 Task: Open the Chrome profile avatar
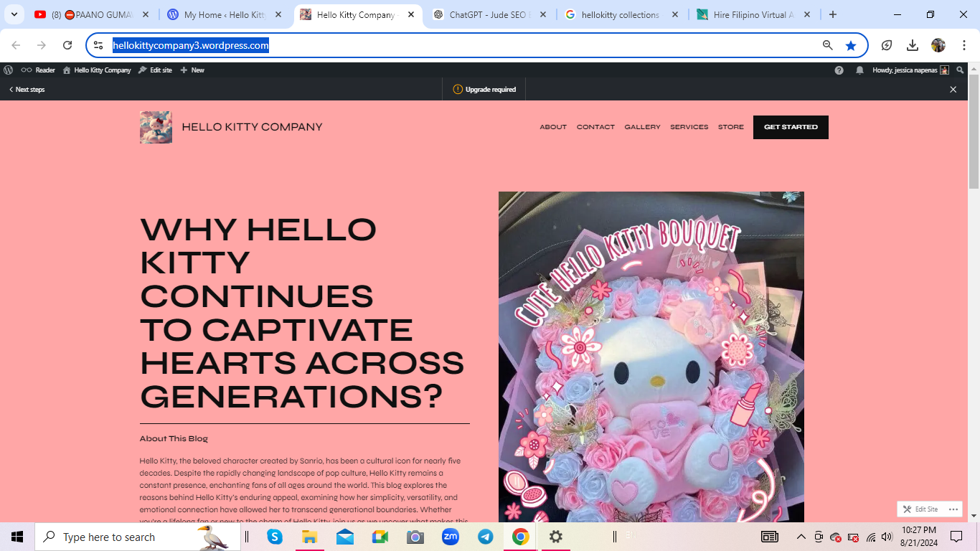point(938,45)
